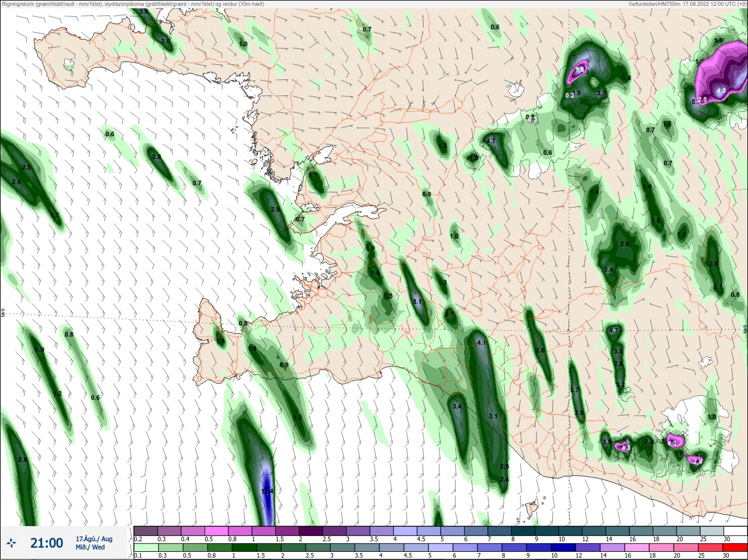Click the Veðurstofan star logo icon

11,544
